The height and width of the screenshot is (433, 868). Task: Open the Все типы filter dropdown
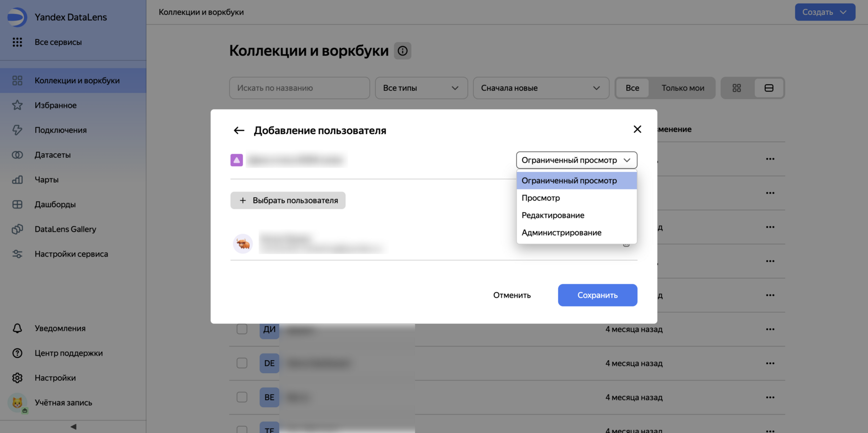pos(421,88)
